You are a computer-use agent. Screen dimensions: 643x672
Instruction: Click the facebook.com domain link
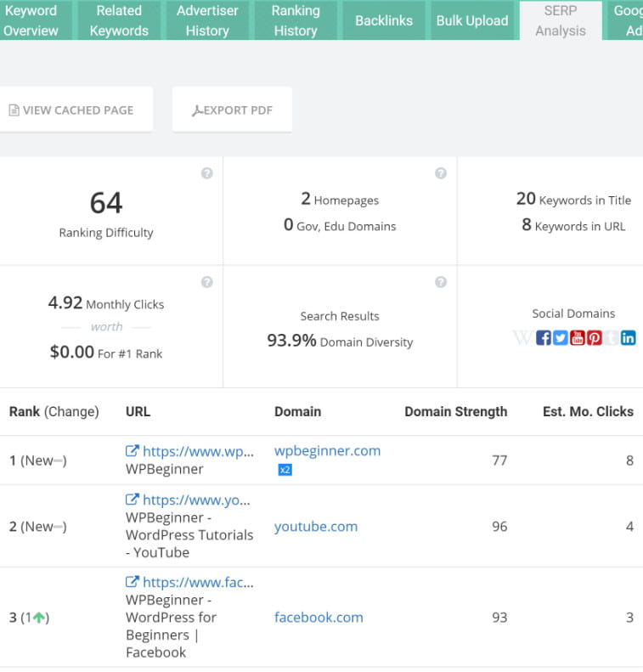point(319,617)
